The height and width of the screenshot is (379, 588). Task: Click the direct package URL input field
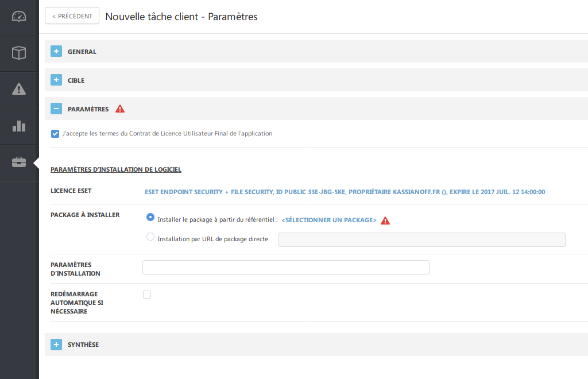click(421, 239)
